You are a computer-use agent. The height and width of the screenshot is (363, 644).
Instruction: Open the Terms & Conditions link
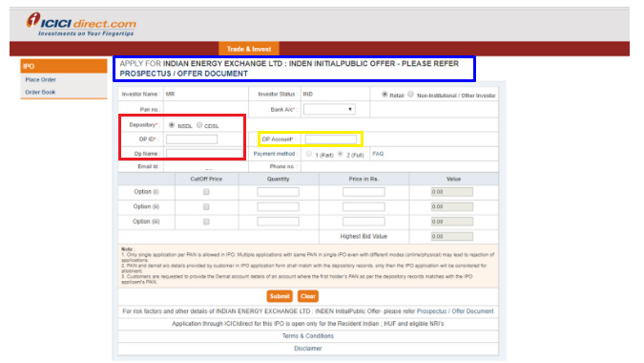pos(307,336)
